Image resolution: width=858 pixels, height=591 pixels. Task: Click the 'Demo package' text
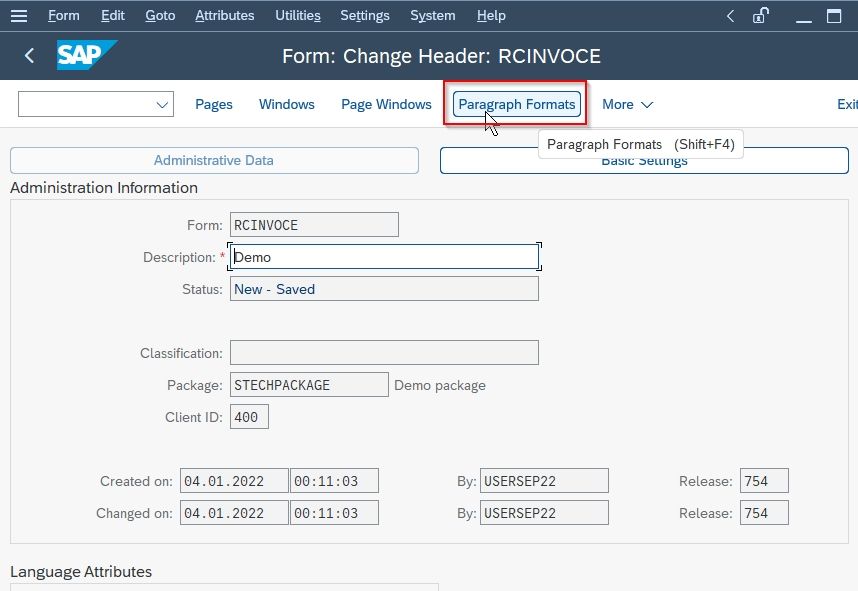pos(440,385)
